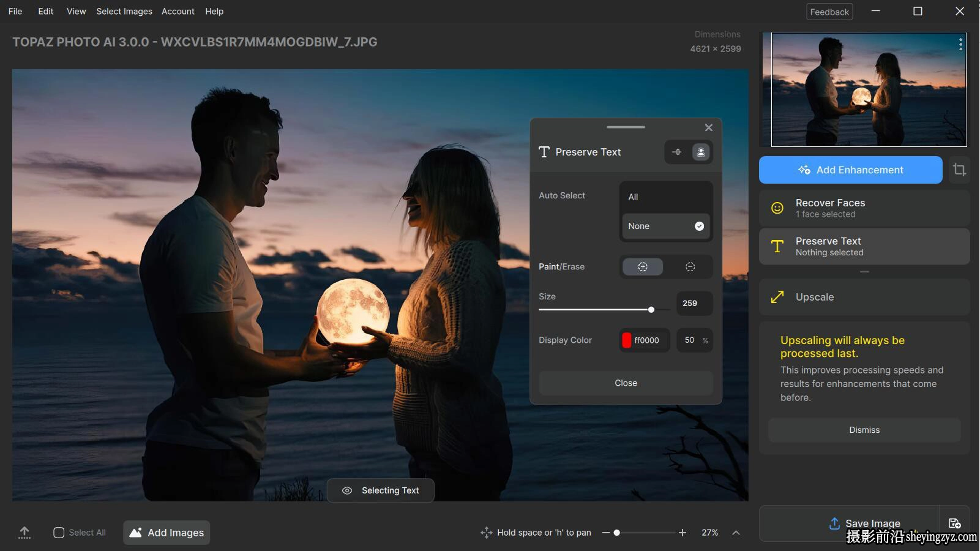Click the Close button in Preserve Text panel
The height and width of the screenshot is (551, 980).
626,383
